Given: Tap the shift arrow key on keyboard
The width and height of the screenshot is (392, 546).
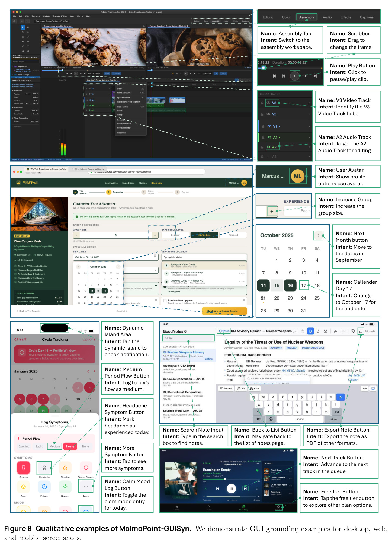Looking at the screenshot, I should (258, 412).
